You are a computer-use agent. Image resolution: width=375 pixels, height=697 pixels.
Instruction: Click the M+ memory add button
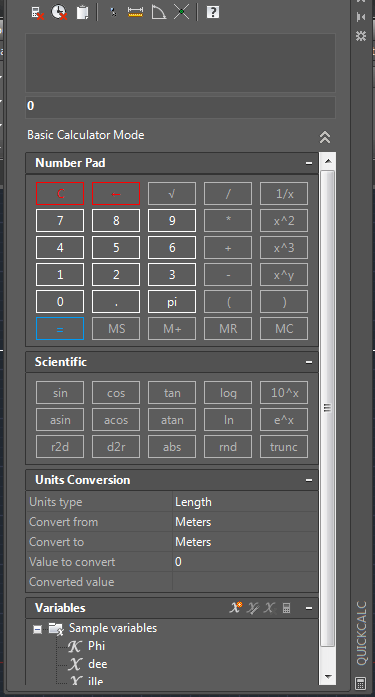[x=172, y=328]
